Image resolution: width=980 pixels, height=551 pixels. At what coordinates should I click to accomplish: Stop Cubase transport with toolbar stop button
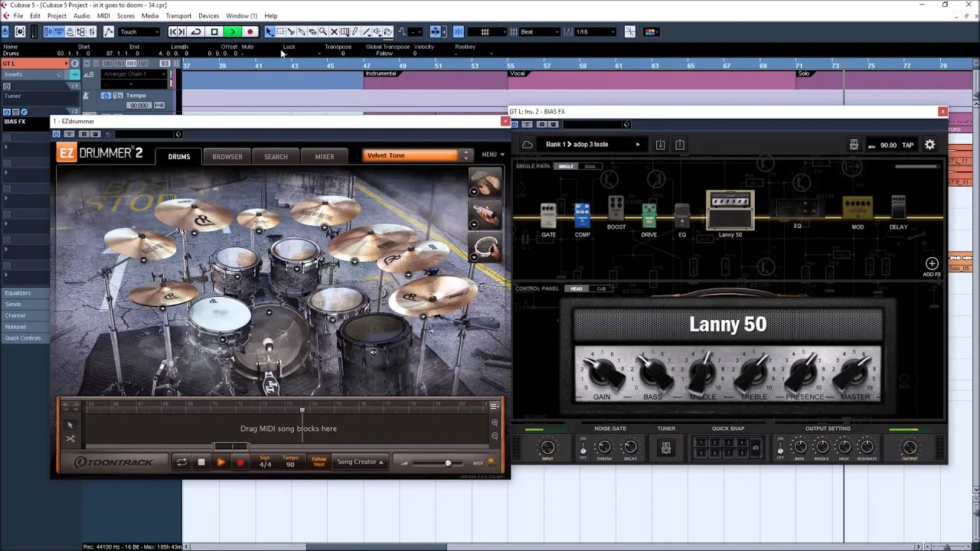pos(214,32)
